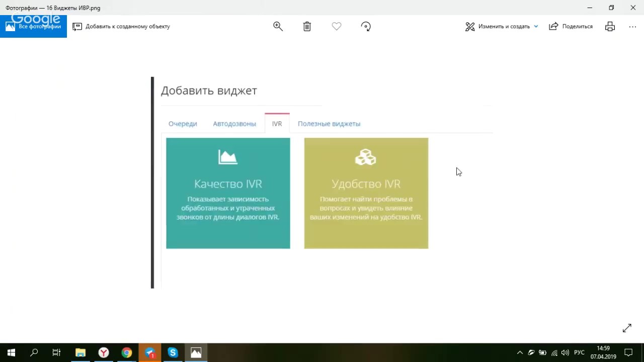Screen dimensions: 644x362
Task: Open Task View on the taskbar
Action: click(57, 352)
